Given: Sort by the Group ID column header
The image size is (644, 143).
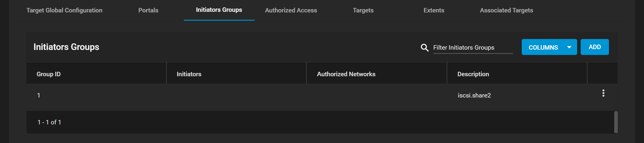Looking at the screenshot, I should click(49, 74).
